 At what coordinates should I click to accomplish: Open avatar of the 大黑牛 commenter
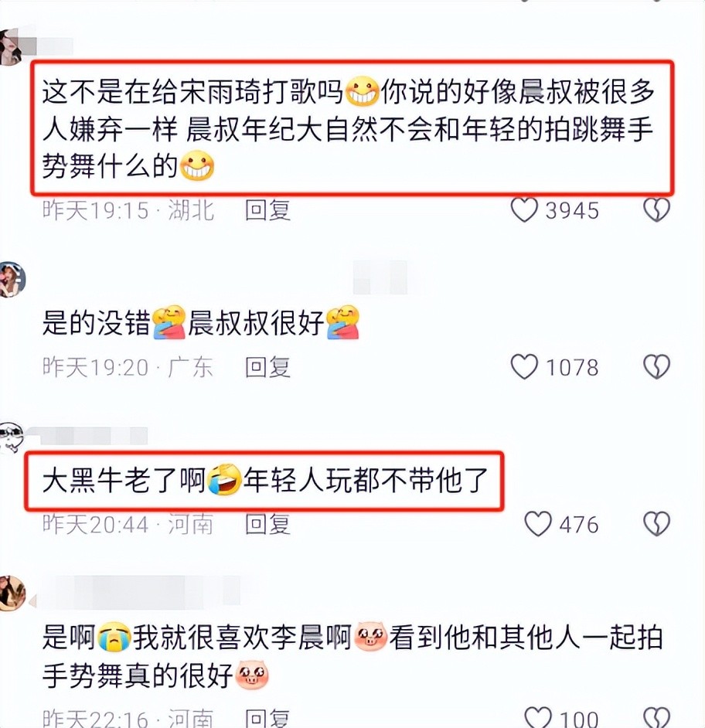coord(11,437)
